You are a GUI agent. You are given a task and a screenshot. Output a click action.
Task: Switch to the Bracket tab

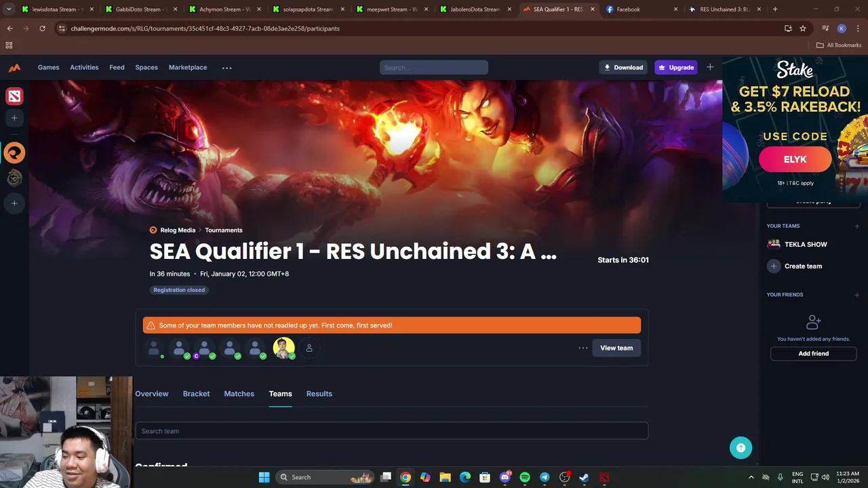point(196,394)
